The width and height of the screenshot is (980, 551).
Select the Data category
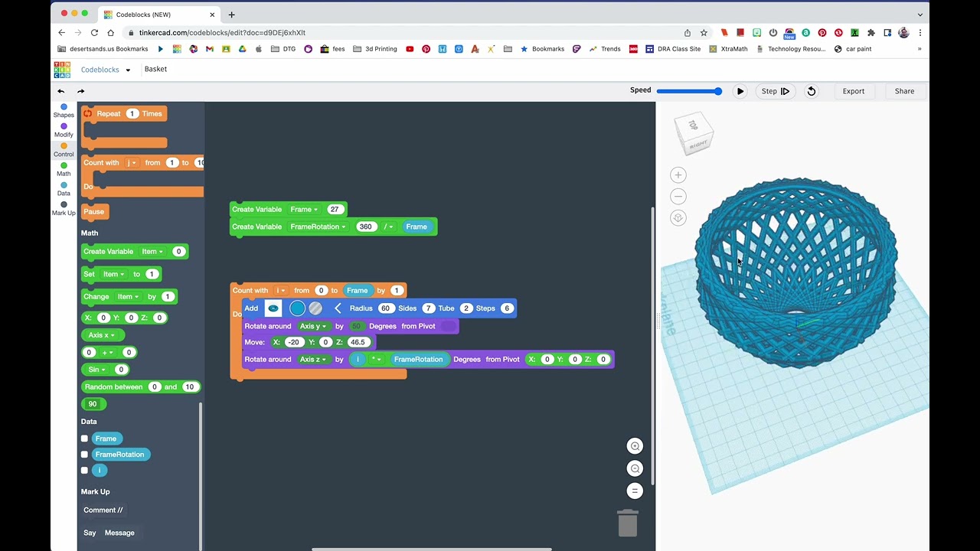point(64,189)
